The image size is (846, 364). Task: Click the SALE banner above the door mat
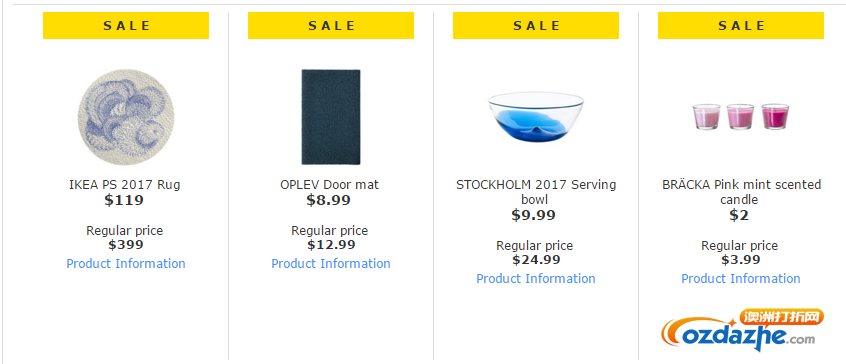tap(331, 25)
